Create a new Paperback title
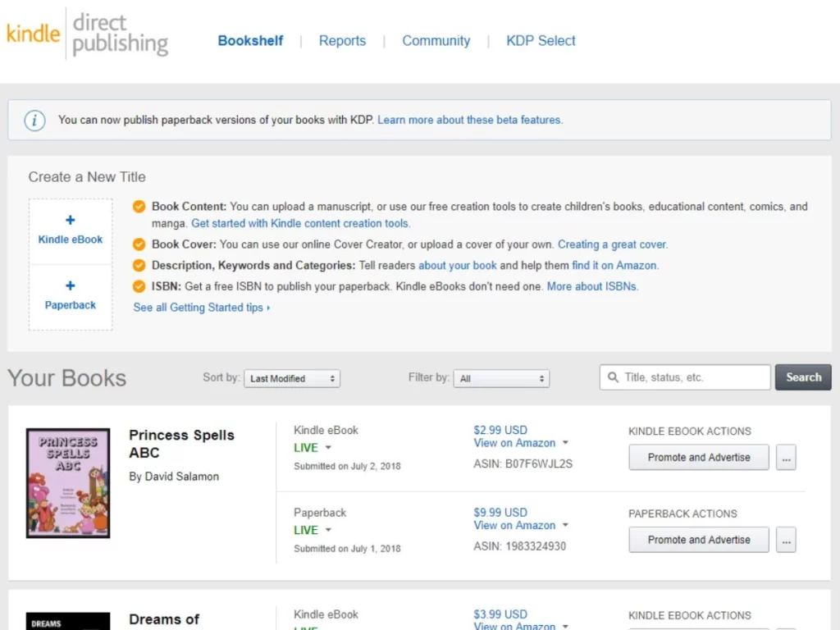 (71, 297)
